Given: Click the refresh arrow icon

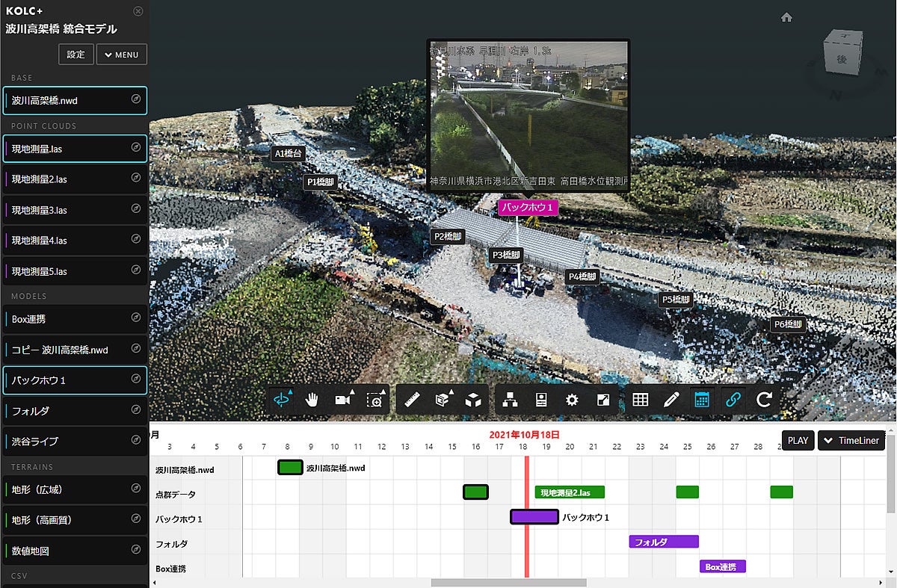Looking at the screenshot, I should [763, 400].
